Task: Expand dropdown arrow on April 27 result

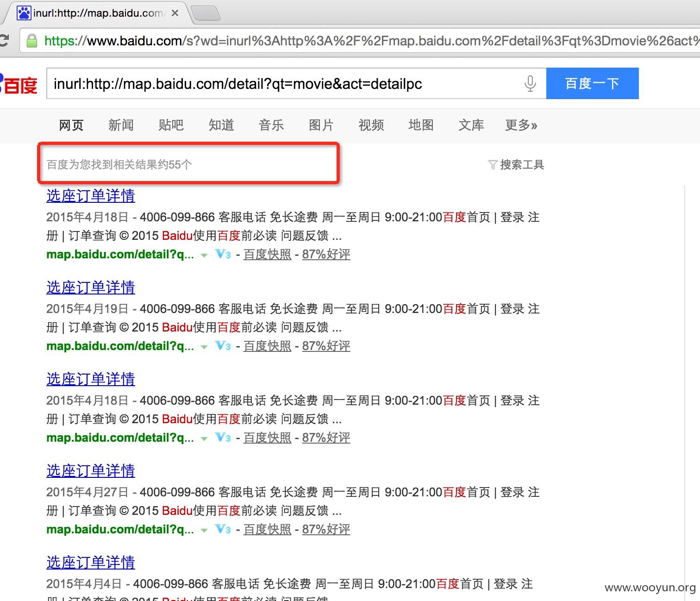Action: click(x=204, y=530)
